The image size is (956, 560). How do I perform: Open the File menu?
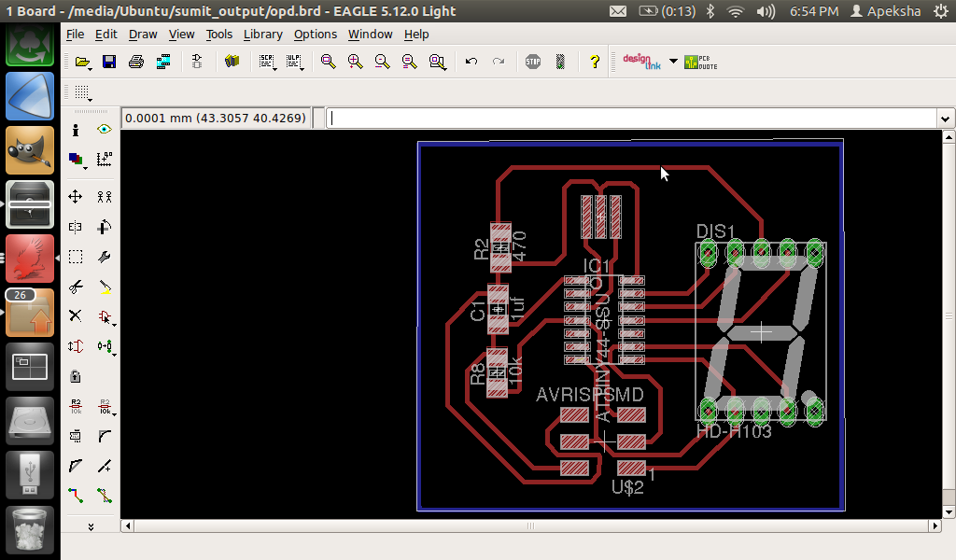pyautogui.click(x=75, y=35)
